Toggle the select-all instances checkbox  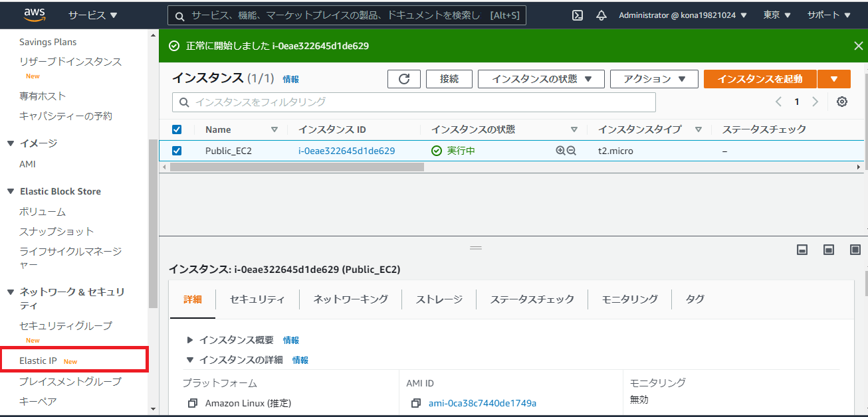(177, 129)
